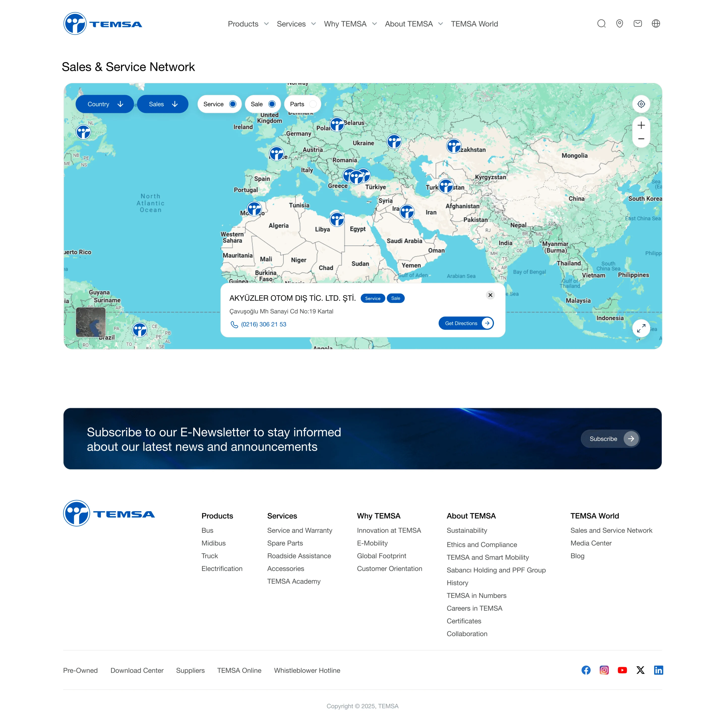Center map on my location icon
This screenshot has height=728, width=726.
[x=641, y=104]
